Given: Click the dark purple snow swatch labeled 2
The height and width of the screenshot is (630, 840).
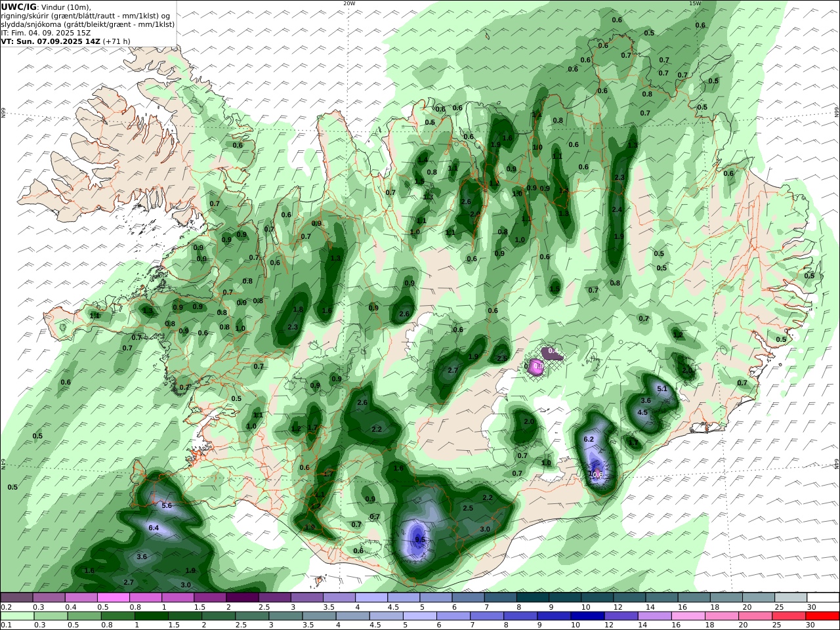Looking at the screenshot, I should point(242,598).
